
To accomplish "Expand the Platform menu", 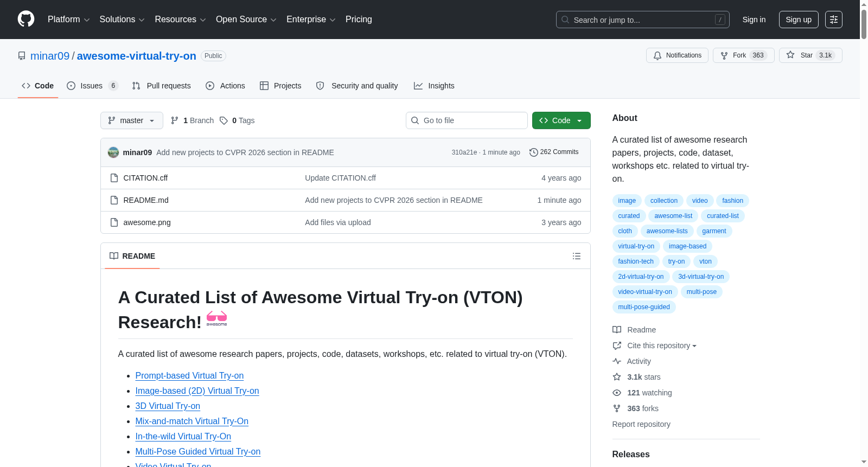I will click(x=68, y=20).
